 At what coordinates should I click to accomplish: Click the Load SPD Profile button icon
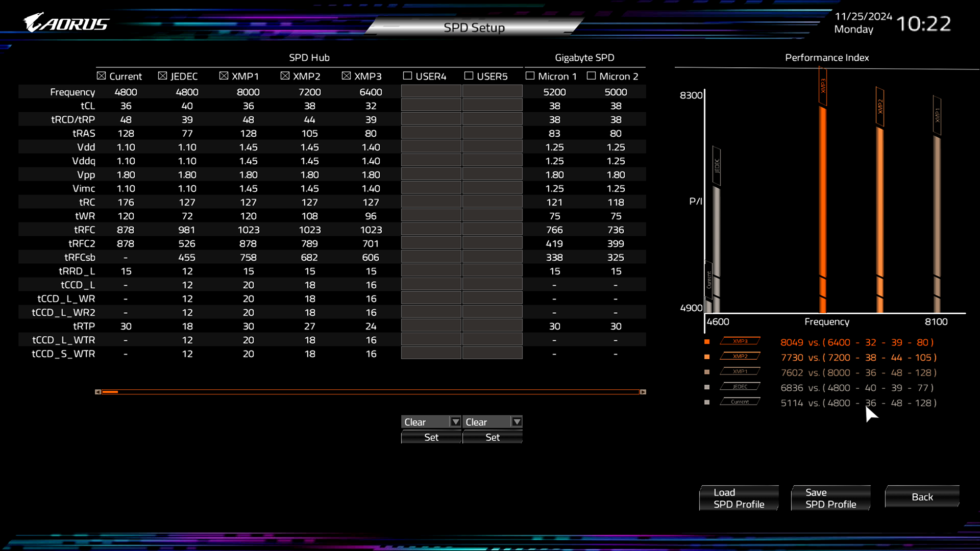pyautogui.click(x=739, y=498)
